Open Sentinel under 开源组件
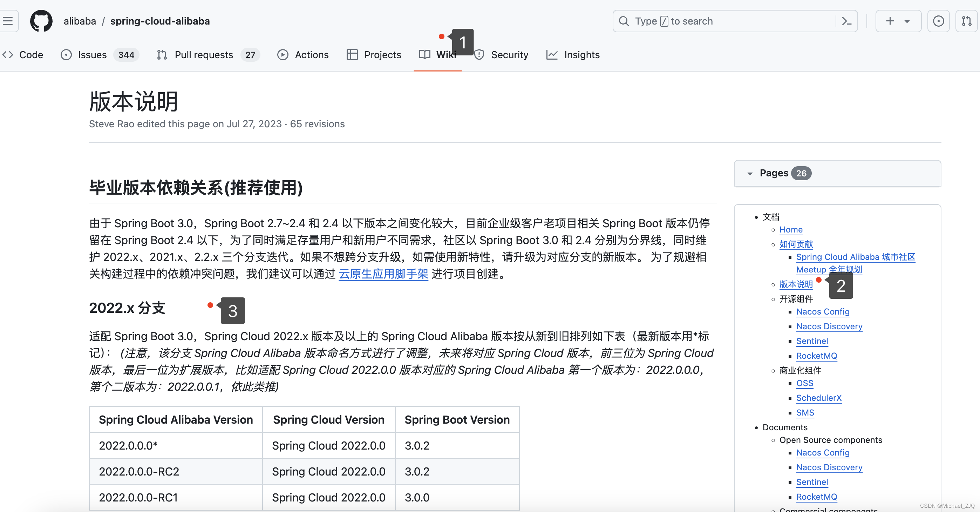980x512 pixels. click(x=812, y=342)
